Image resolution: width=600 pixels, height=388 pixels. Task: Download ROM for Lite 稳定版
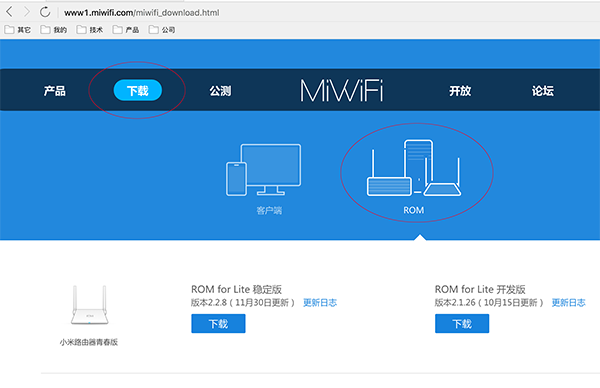point(218,324)
